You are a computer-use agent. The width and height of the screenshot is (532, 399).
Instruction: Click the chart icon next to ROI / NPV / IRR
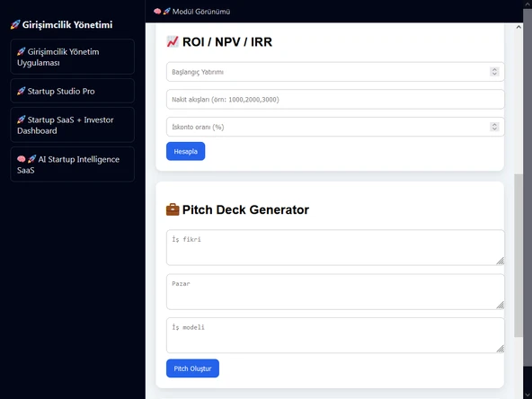click(173, 41)
